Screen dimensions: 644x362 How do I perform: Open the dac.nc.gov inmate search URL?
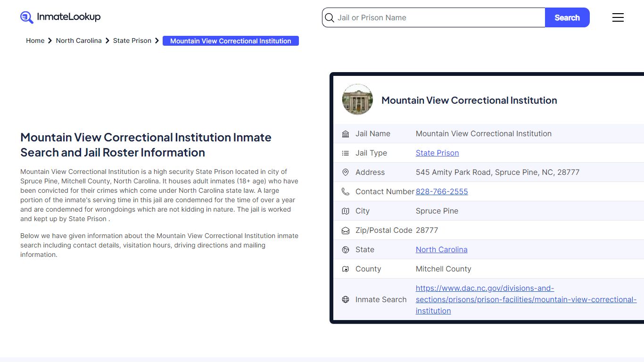click(x=526, y=299)
